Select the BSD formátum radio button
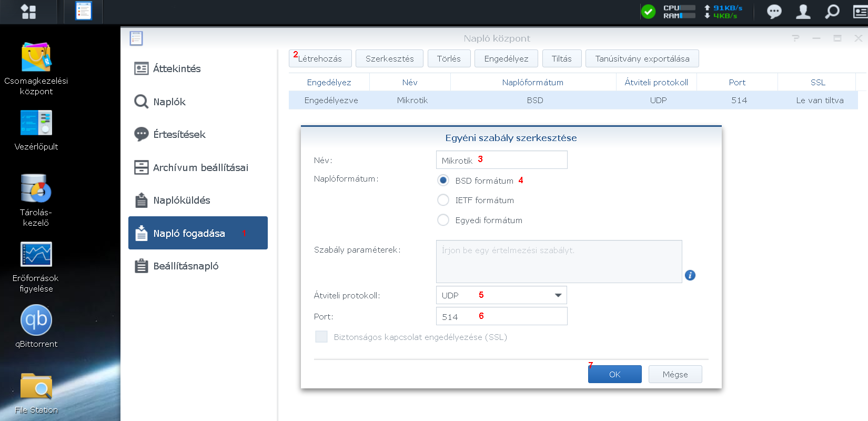 click(443, 181)
